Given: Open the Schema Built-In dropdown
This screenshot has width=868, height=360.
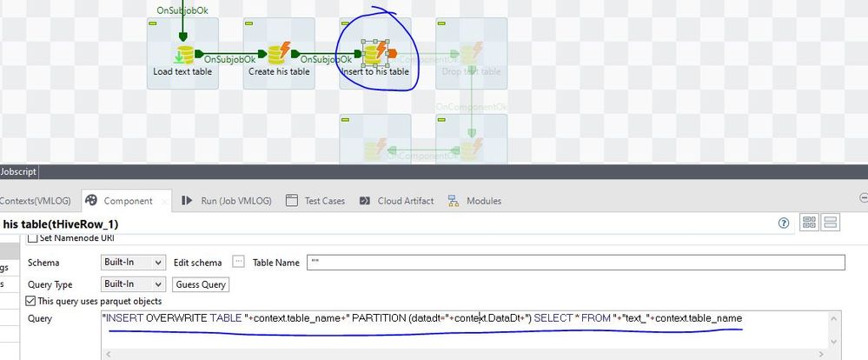Looking at the screenshot, I should [134, 263].
